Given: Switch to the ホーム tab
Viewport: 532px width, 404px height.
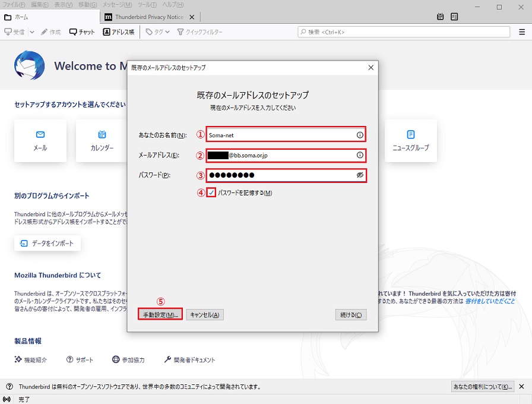Looking at the screenshot, I should pos(50,17).
